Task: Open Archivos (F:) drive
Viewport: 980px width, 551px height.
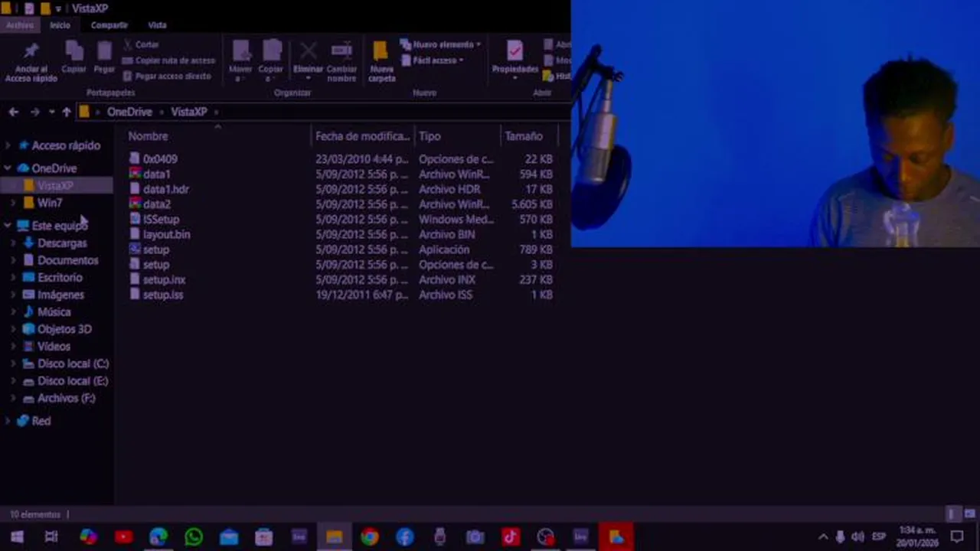Action: click(x=66, y=398)
